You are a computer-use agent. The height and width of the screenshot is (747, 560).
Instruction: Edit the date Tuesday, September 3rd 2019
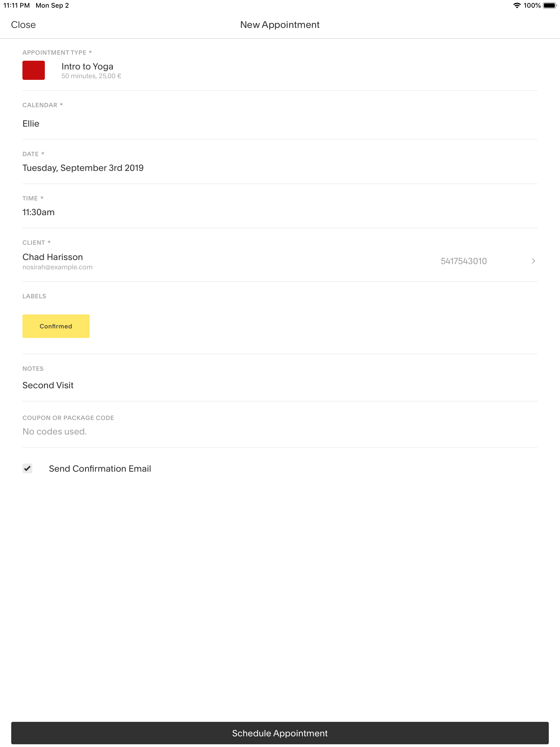tap(83, 168)
